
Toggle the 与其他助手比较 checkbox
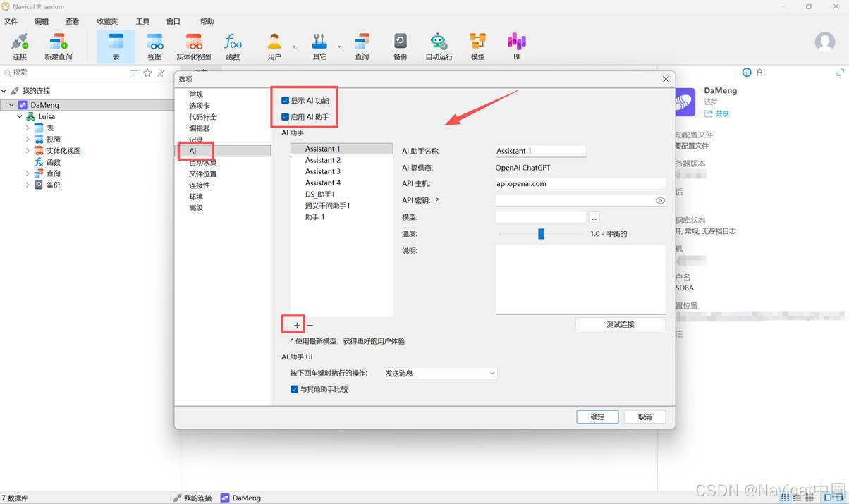(x=294, y=389)
